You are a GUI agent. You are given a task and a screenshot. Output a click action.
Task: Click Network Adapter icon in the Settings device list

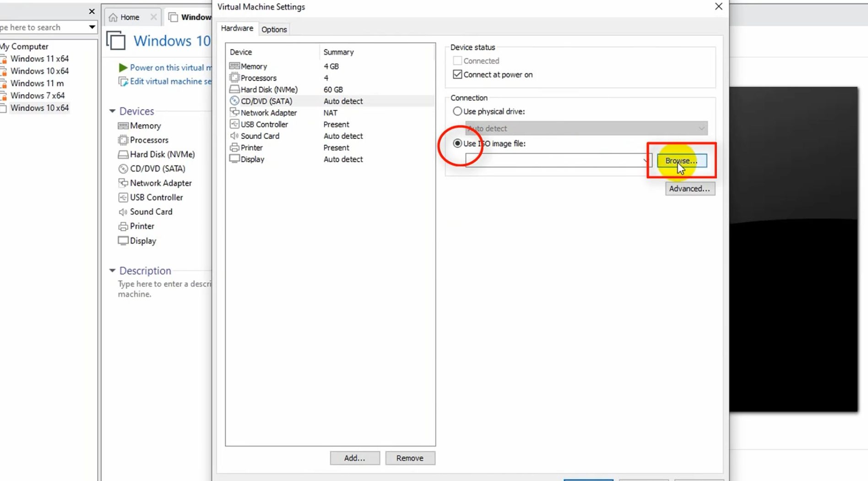coord(234,112)
